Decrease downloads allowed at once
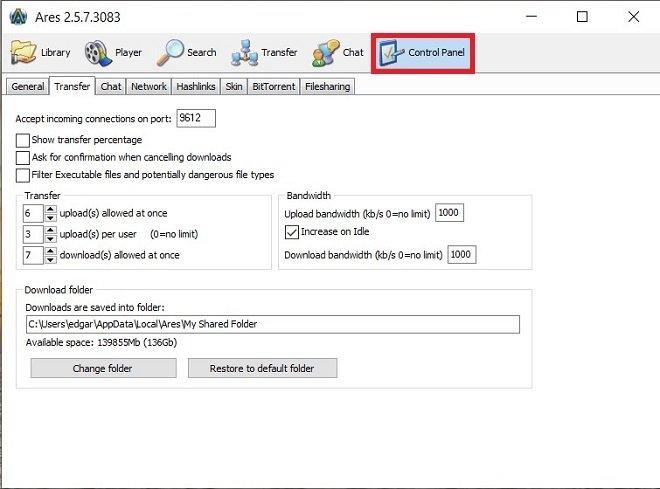The width and height of the screenshot is (660, 489). coord(51,260)
